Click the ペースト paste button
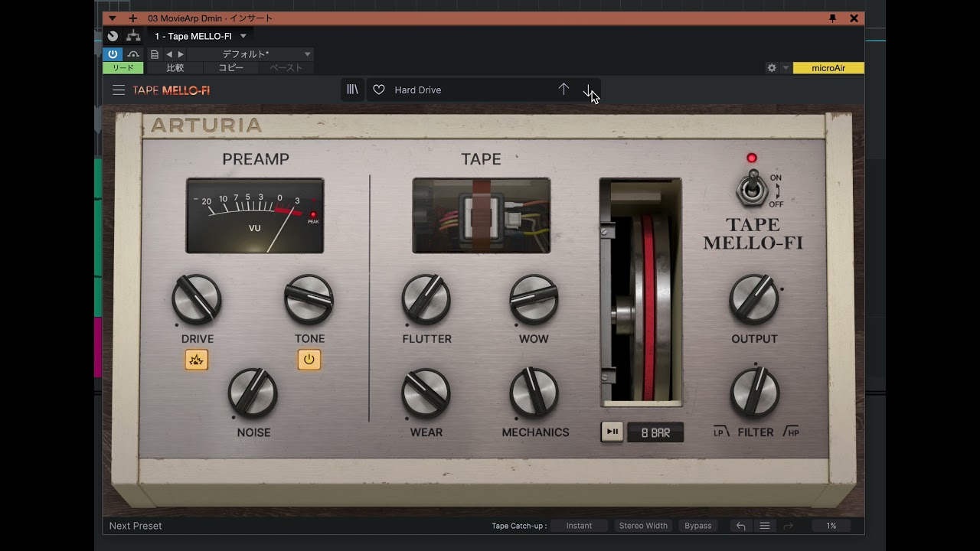Screen dimensions: 980x551 (286, 68)
